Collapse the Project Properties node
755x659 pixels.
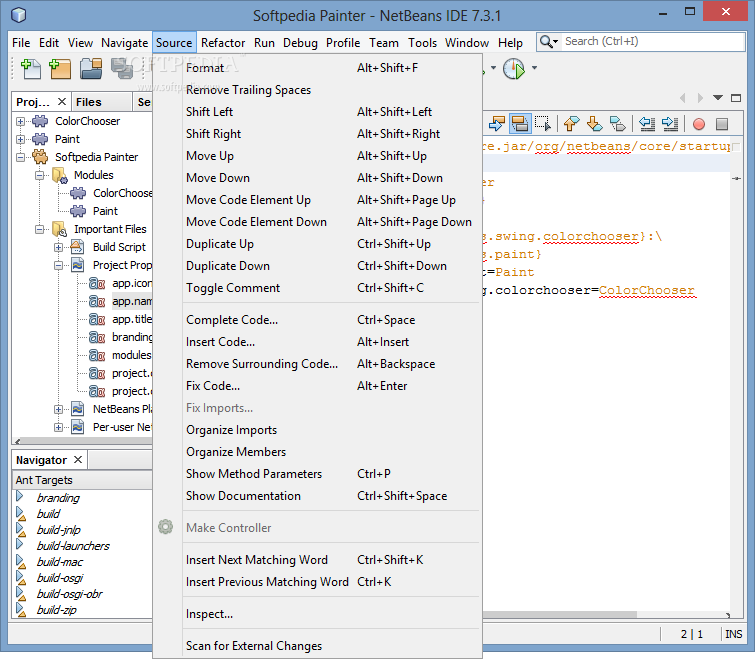[x=58, y=265]
